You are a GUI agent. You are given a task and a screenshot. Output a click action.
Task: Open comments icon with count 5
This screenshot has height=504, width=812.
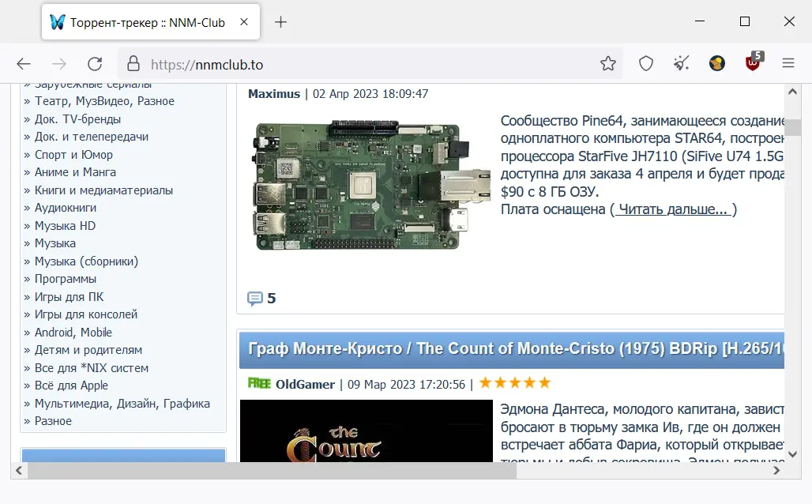(x=261, y=299)
